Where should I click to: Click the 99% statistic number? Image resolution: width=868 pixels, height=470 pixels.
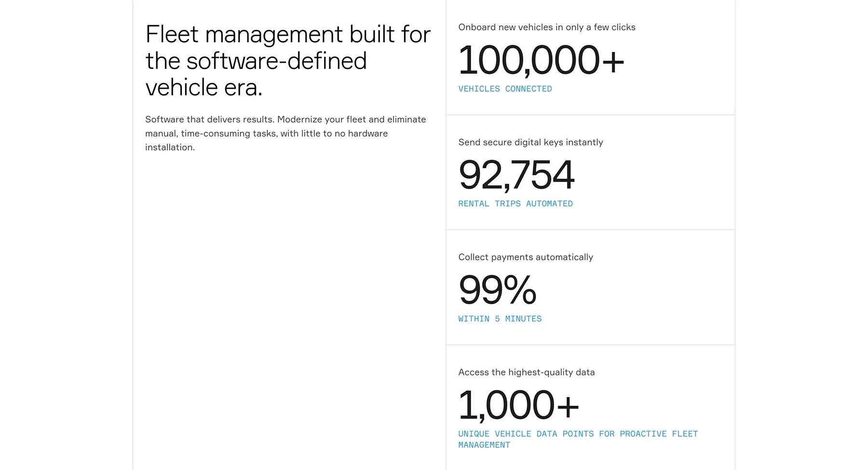pyautogui.click(x=497, y=290)
